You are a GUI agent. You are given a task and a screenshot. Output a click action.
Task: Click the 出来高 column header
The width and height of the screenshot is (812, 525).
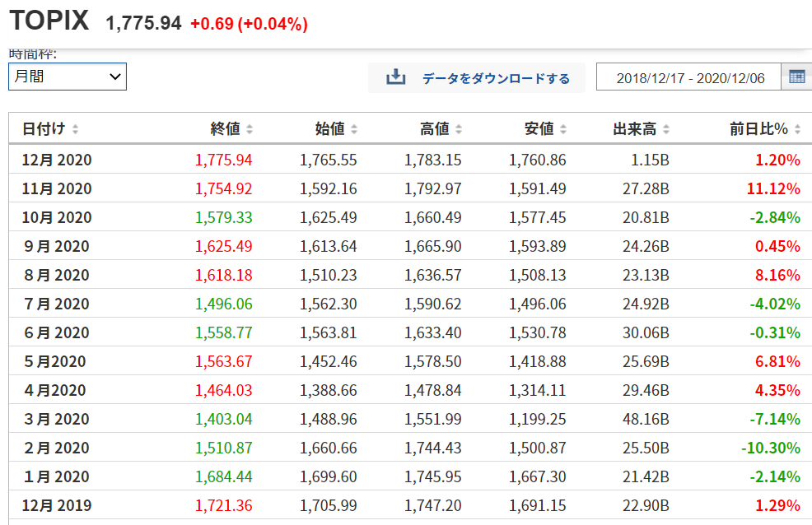(635, 129)
